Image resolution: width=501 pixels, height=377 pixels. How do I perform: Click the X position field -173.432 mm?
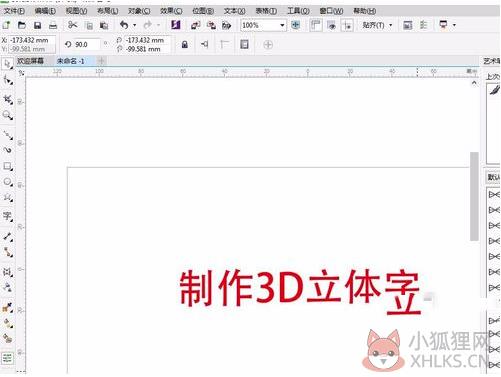point(31,40)
